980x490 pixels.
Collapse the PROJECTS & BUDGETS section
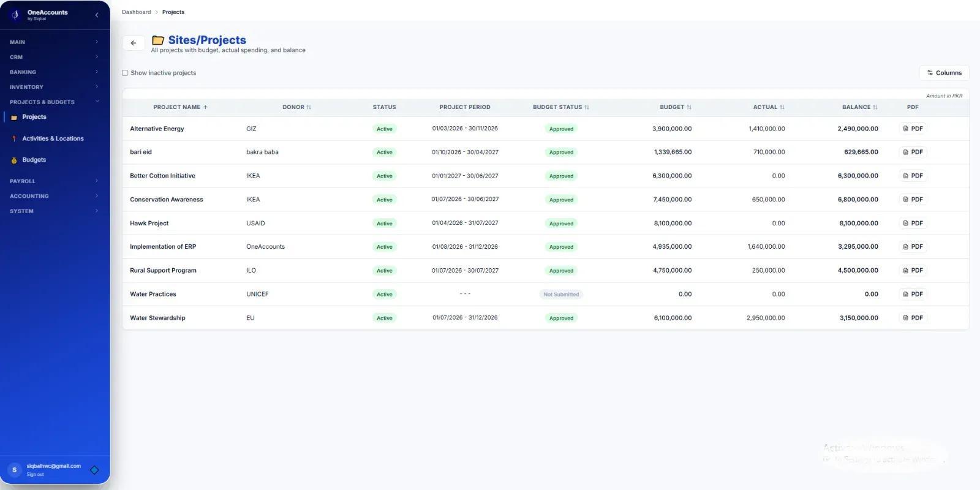(54, 102)
